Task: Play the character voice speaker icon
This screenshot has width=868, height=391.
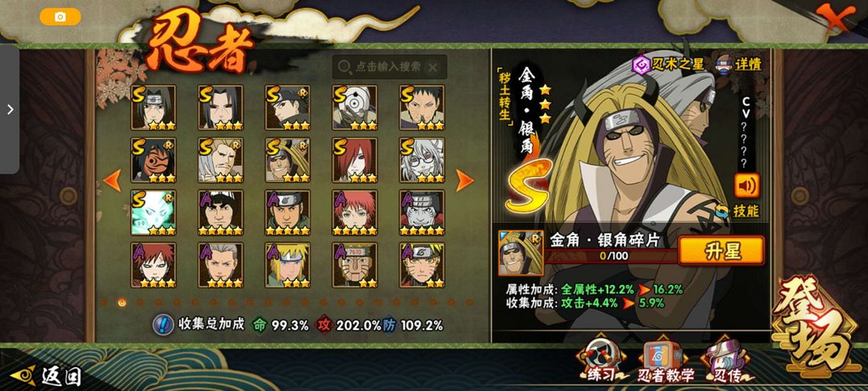Action: click(x=747, y=186)
